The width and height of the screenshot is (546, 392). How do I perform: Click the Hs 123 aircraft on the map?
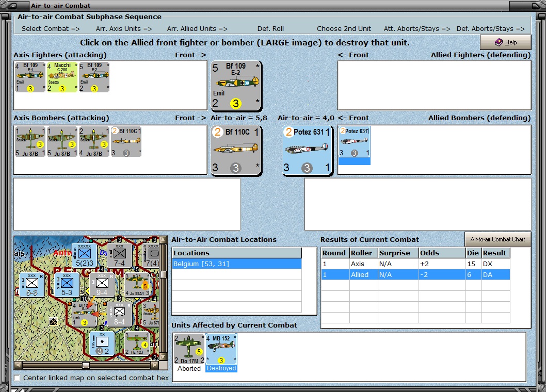coord(137,344)
